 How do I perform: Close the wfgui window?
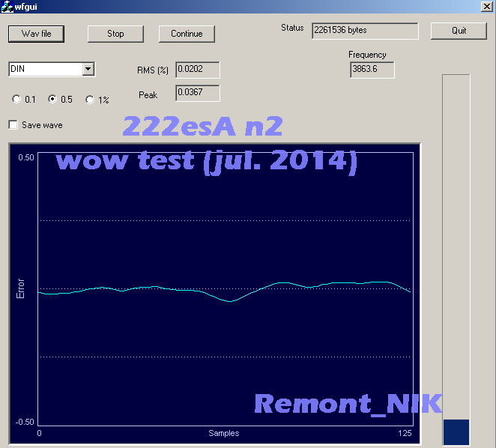tap(488, 5)
